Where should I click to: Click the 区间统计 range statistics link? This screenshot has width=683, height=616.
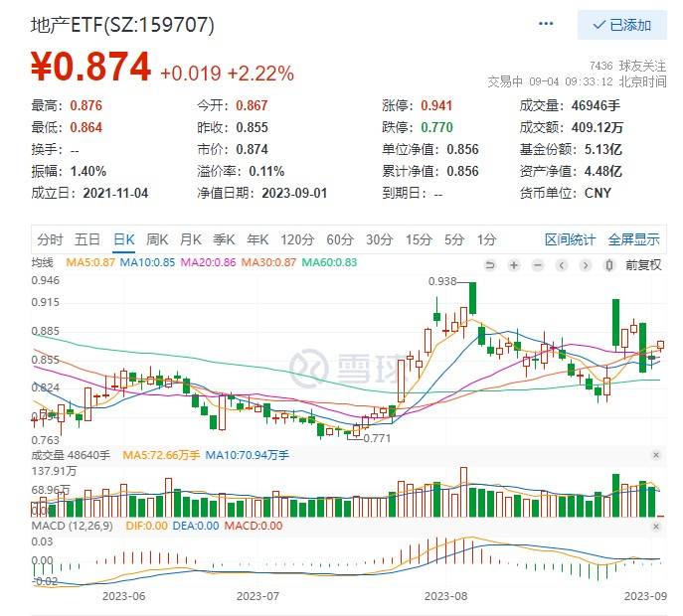(570, 239)
